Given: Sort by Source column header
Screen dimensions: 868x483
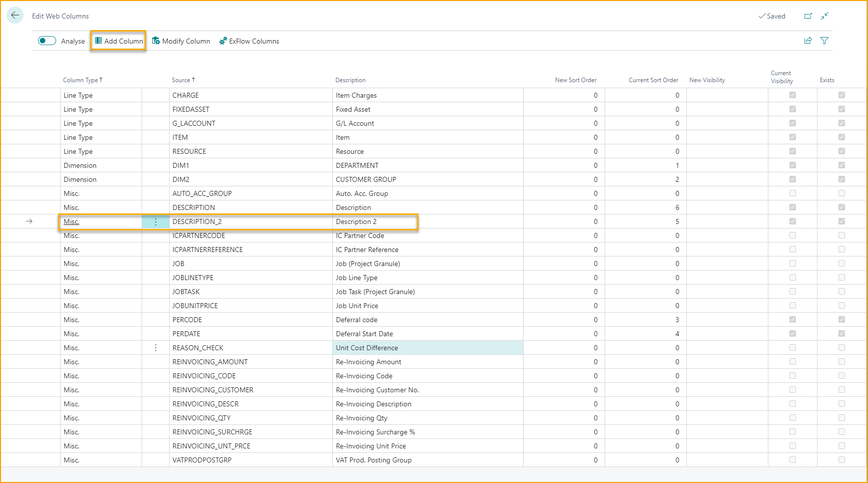Looking at the screenshot, I should (181, 80).
